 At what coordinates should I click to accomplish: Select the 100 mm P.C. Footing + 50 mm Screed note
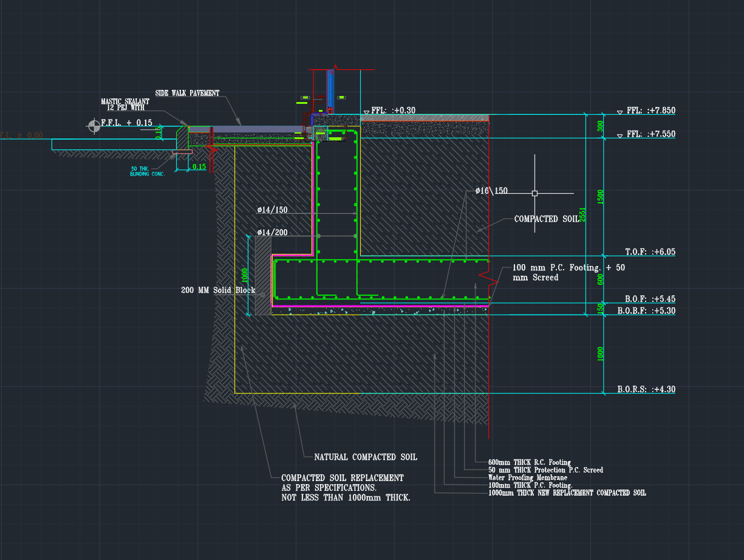point(569,272)
